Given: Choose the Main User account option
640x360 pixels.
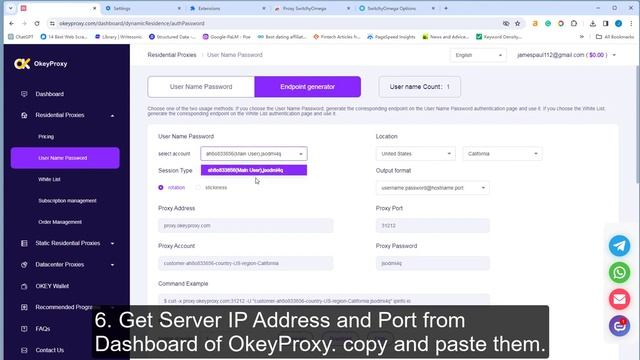Looking at the screenshot, I should tap(254, 170).
